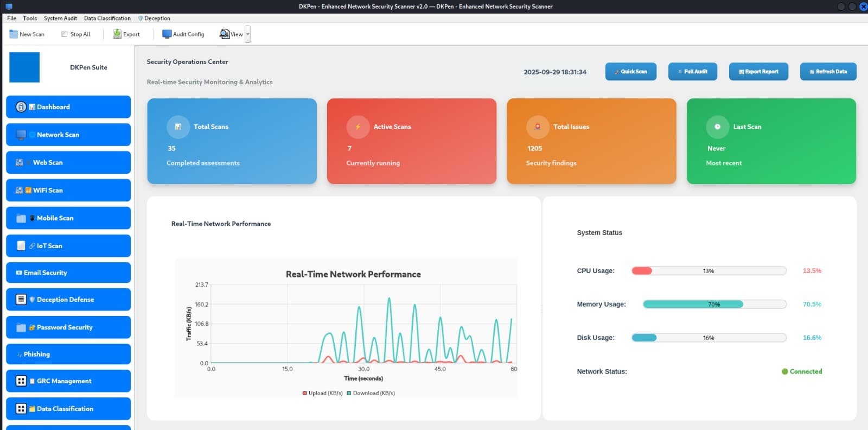Viewport: 868px width, 430px height.
Task: Toggle the Stop All checkbox in toolbar
Action: 65,34
